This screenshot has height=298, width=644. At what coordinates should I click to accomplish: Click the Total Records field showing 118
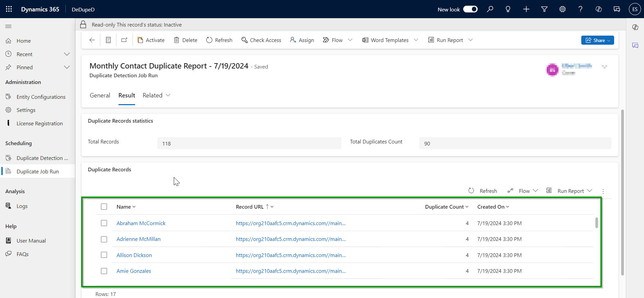(249, 143)
